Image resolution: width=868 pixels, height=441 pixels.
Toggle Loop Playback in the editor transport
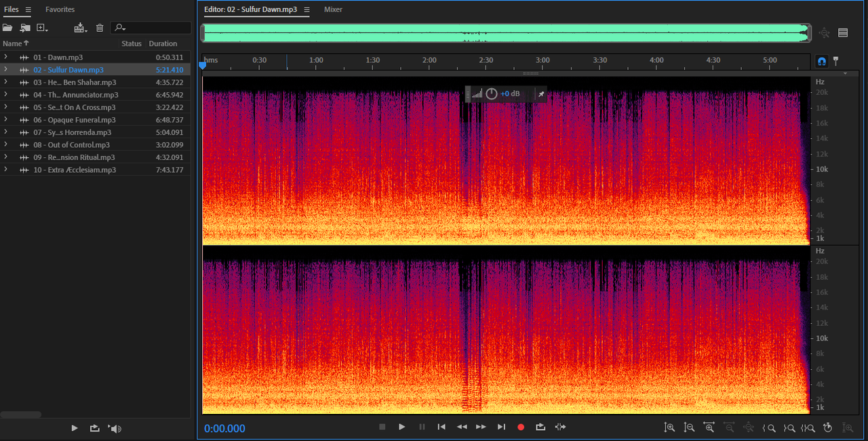click(540, 427)
